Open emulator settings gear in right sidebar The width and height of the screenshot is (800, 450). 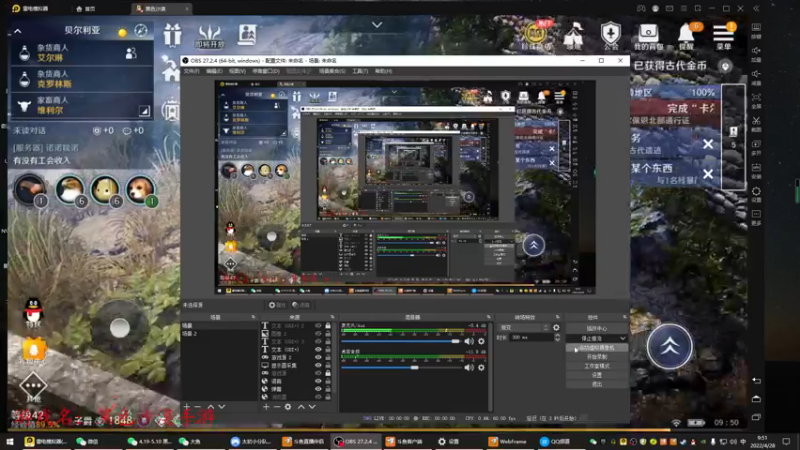pos(756,191)
